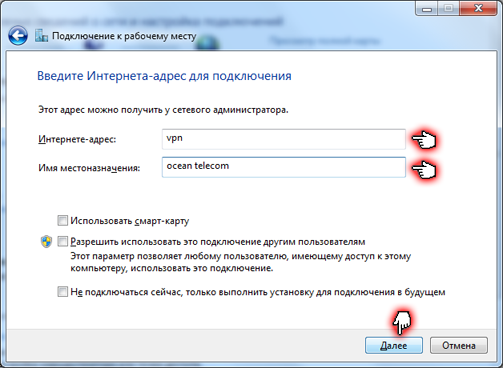
Task: Focus the Имя местоназначения input field
Action: click(284, 167)
